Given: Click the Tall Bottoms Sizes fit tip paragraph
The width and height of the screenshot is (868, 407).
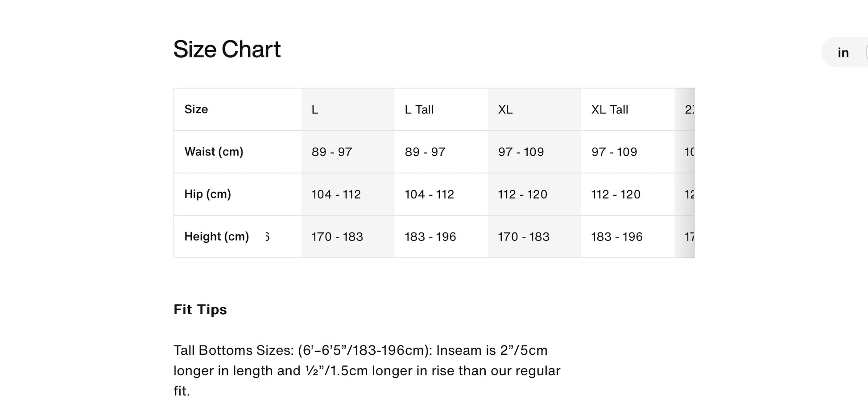Looking at the screenshot, I should click(367, 370).
